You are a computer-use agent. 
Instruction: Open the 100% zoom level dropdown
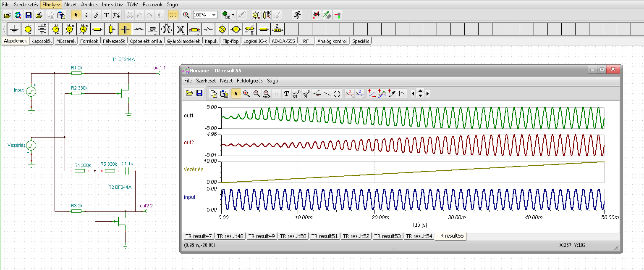click(x=214, y=15)
